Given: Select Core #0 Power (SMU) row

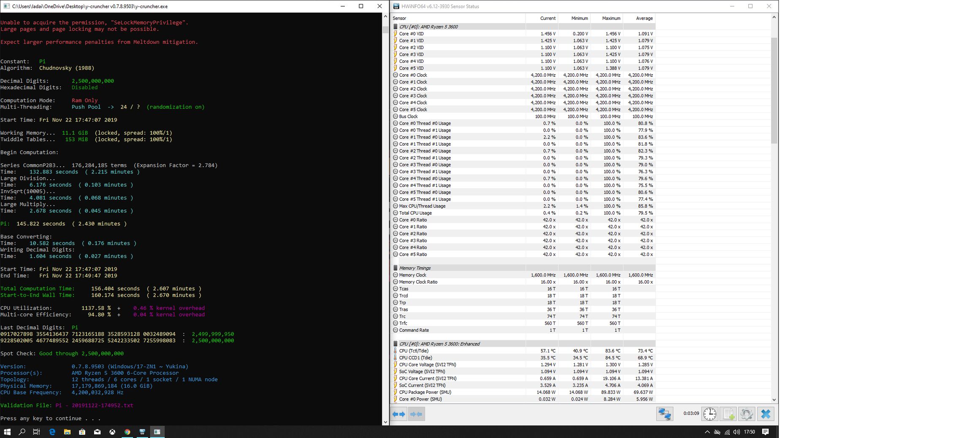Looking at the screenshot, I should point(523,399).
